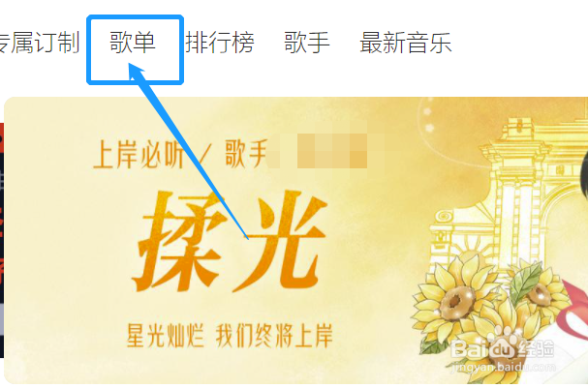
Task: Open the 歌单 tab
Action: click(x=133, y=43)
